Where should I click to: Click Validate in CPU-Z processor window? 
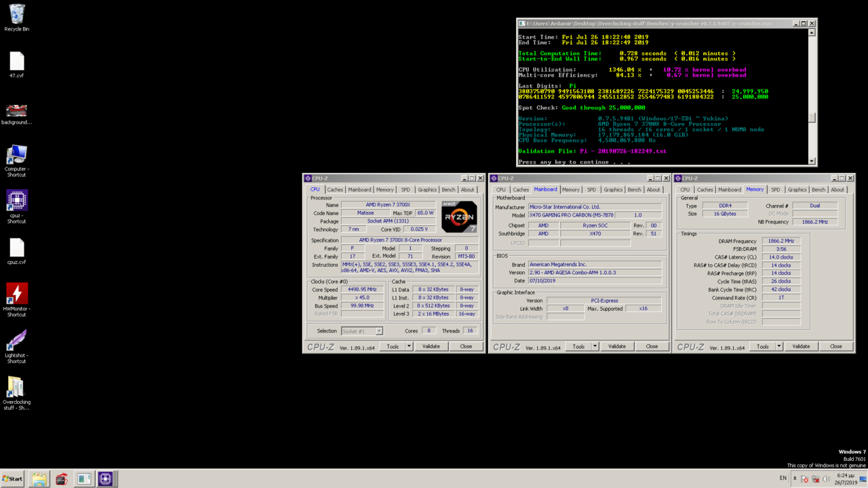(431, 346)
